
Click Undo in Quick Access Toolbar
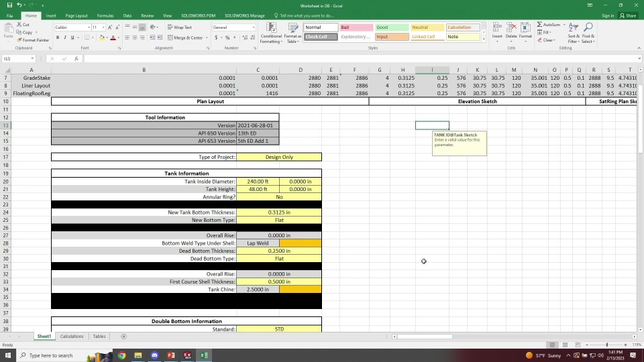click(x=19, y=5)
